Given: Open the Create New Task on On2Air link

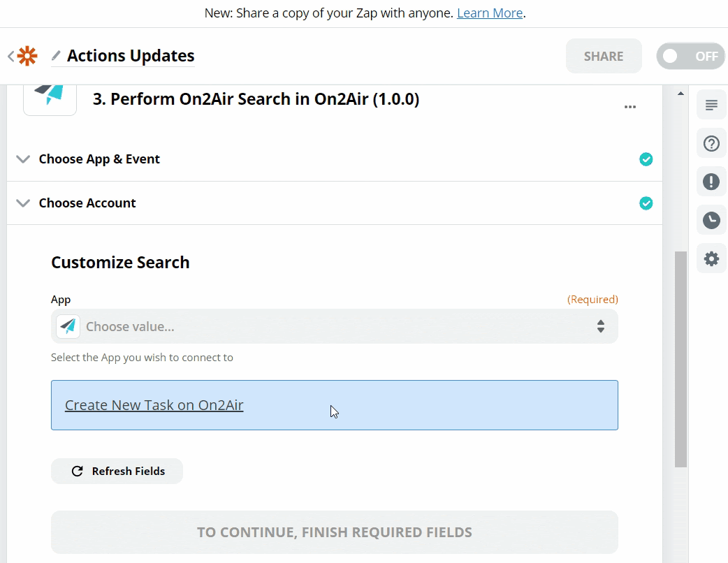Looking at the screenshot, I should pyautogui.click(x=154, y=405).
